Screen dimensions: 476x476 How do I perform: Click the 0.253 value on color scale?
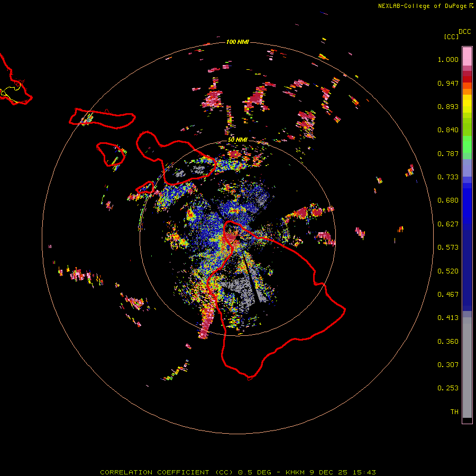tap(448, 388)
